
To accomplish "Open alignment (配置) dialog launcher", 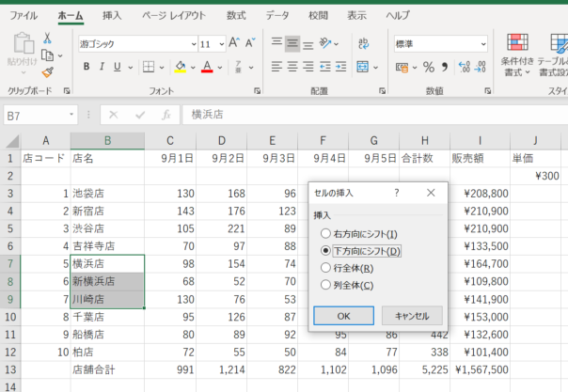I will (x=382, y=91).
